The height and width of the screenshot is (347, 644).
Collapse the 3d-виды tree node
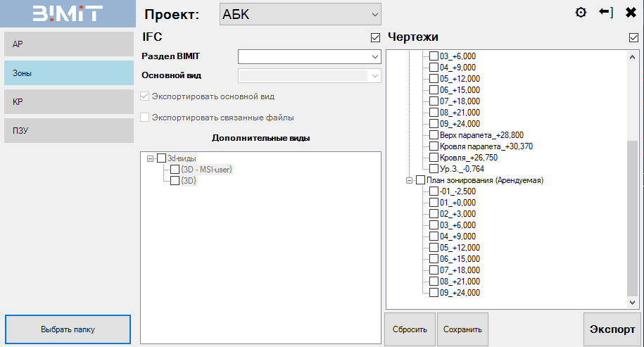tap(150, 158)
